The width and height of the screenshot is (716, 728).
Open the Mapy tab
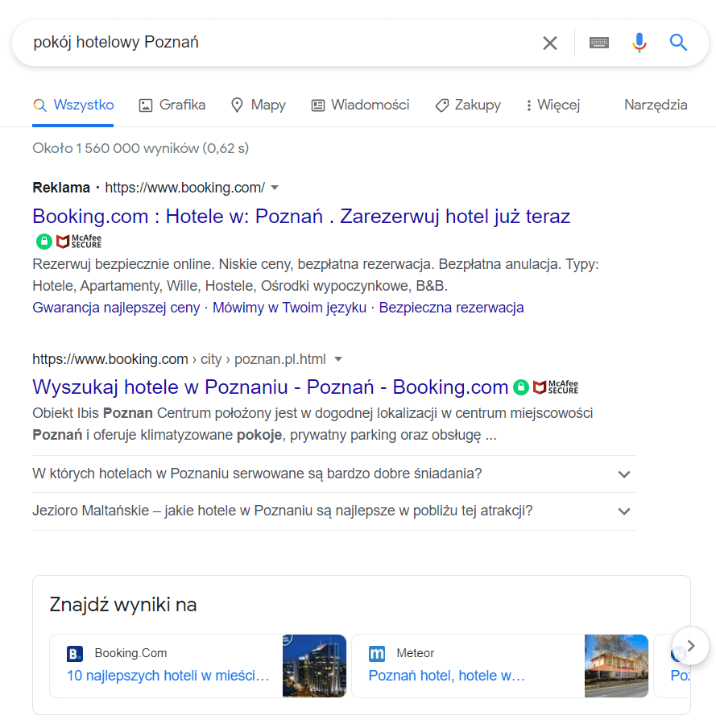[x=259, y=105]
